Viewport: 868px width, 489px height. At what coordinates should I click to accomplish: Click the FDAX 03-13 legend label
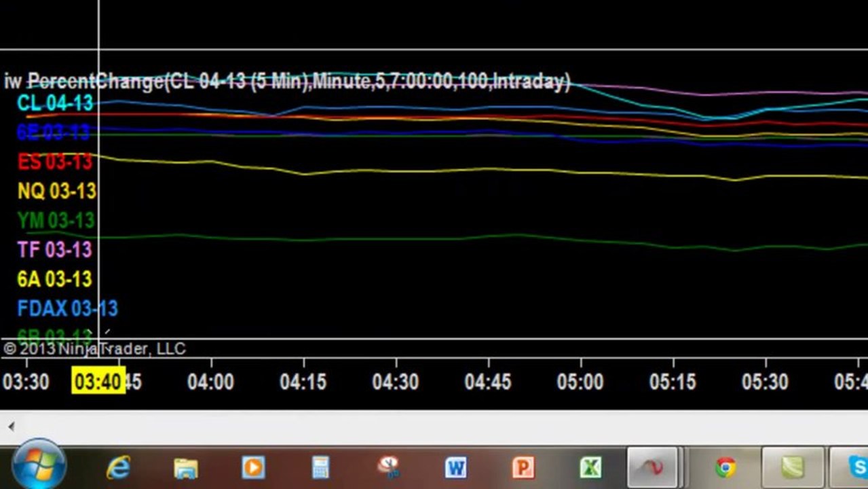67,308
